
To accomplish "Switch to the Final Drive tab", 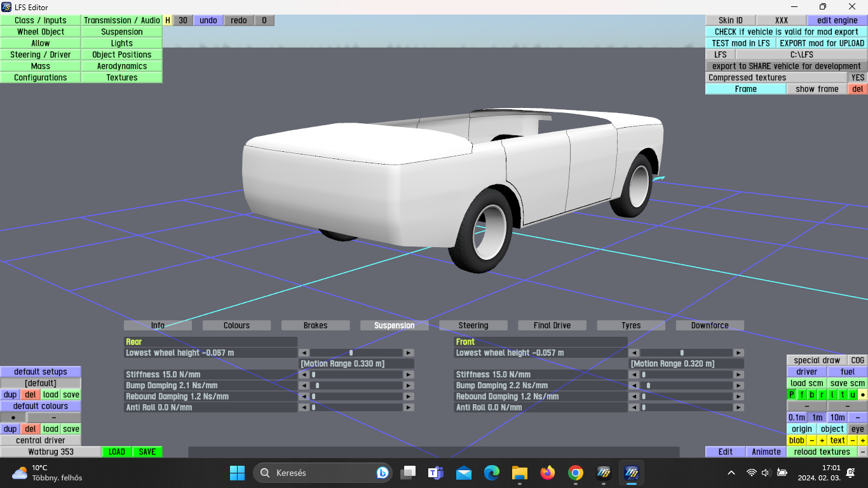I will point(552,325).
